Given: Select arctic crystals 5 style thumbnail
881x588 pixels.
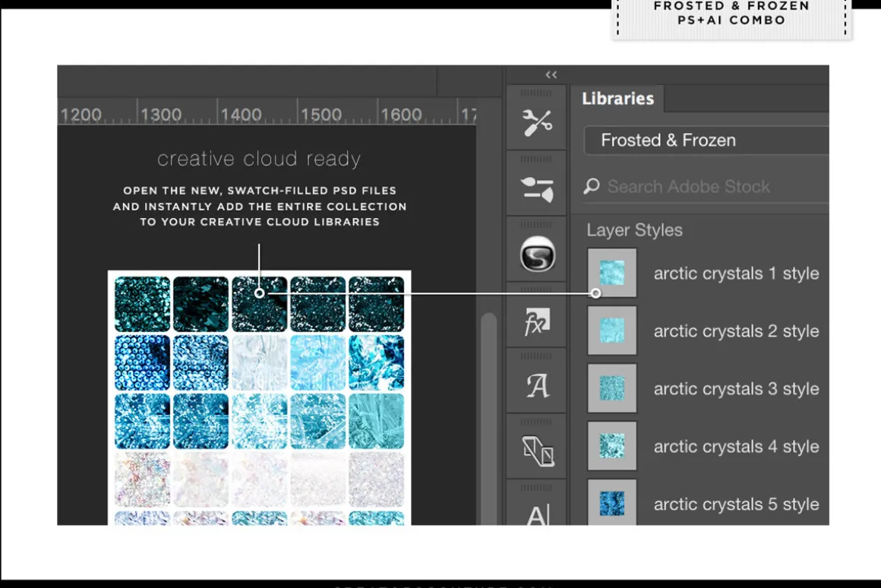Looking at the screenshot, I should (x=612, y=503).
